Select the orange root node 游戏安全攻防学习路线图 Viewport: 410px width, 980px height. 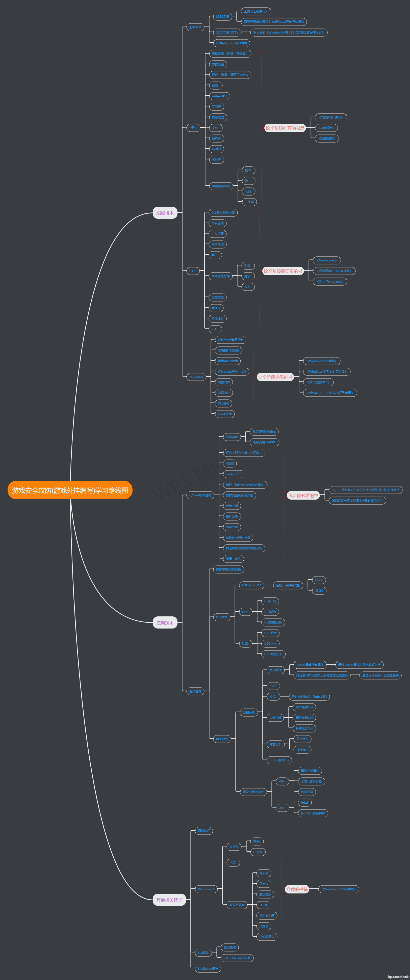70,490
